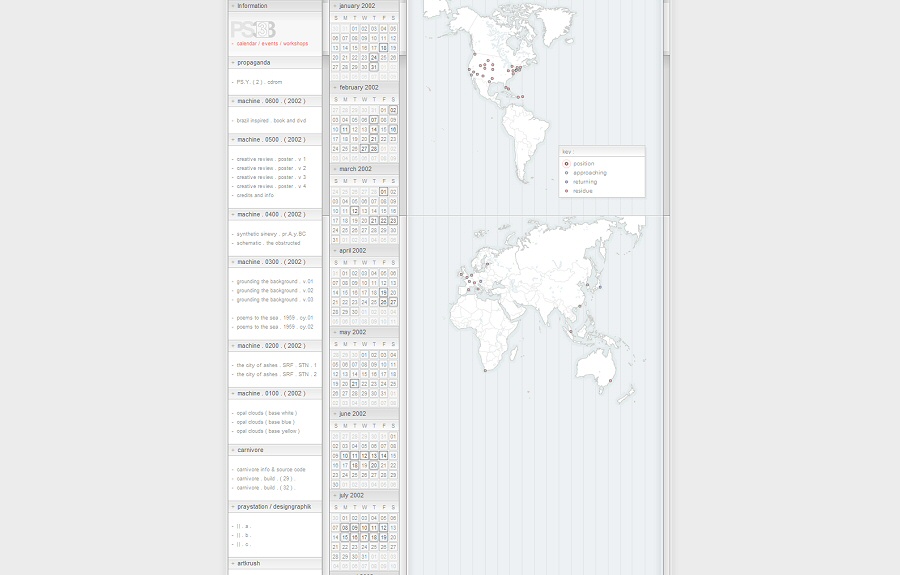Click the PS3 logo in the information panel
The height and width of the screenshot is (575, 900).
(x=253, y=30)
